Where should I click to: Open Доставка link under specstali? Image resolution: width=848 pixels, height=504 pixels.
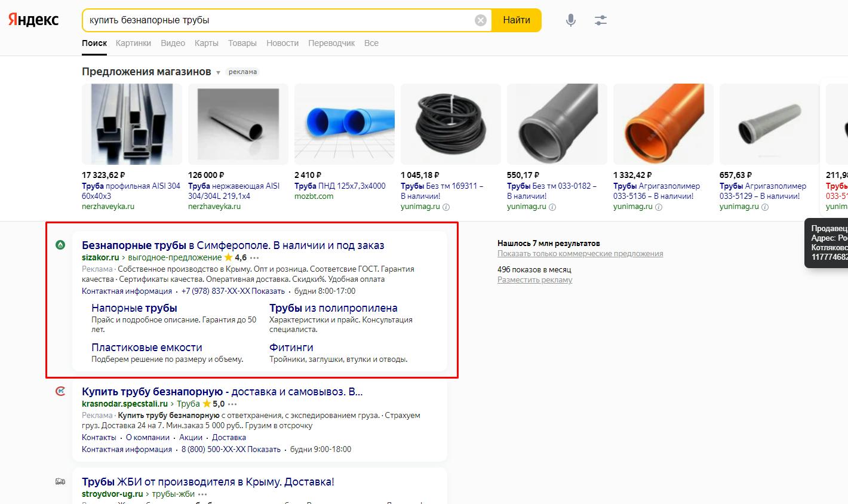229,437
